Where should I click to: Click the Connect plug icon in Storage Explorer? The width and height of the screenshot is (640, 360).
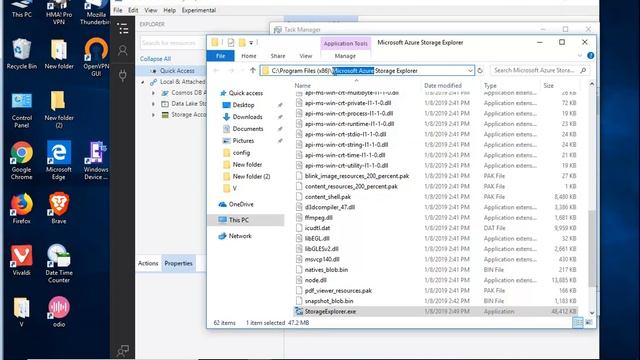122,76
